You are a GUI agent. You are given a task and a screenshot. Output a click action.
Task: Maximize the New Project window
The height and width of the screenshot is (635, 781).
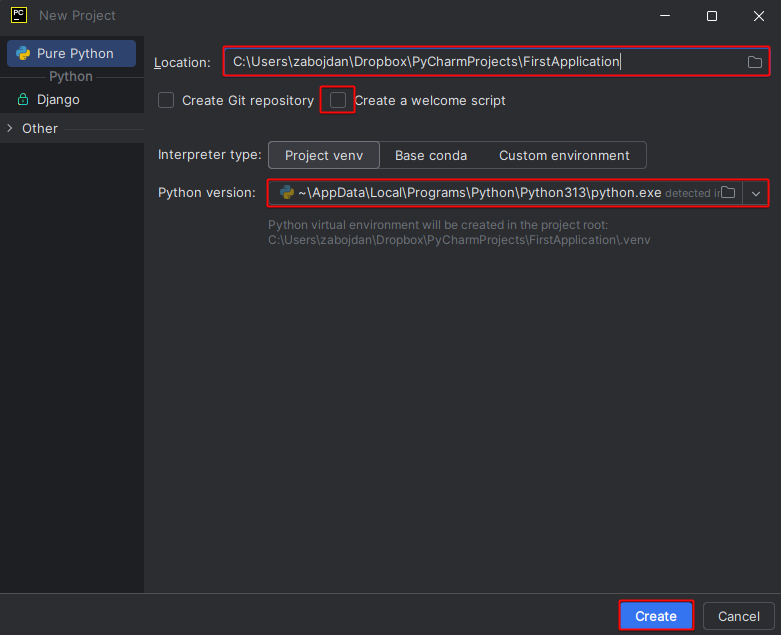coord(711,16)
